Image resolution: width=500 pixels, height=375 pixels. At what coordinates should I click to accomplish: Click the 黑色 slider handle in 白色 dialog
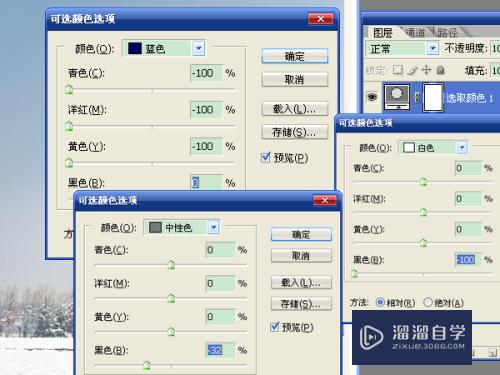click(354, 274)
